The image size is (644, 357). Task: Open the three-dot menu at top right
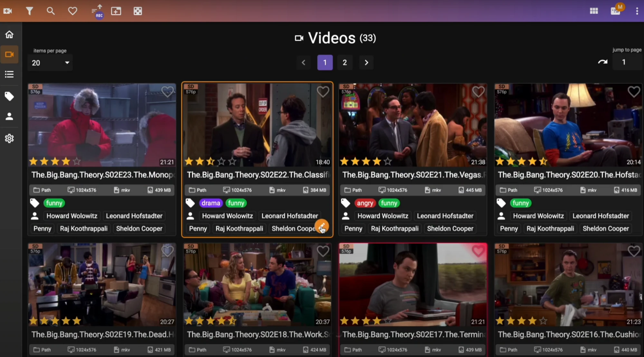pyautogui.click(x=637, y=11)
